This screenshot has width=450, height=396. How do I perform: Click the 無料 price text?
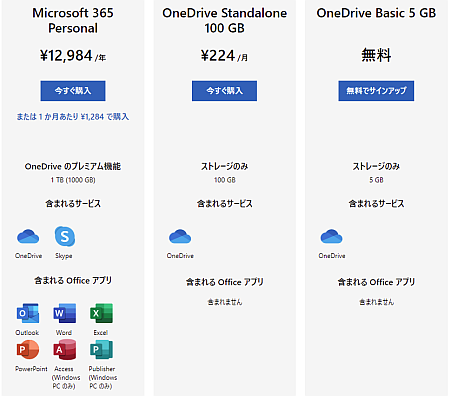click(376, 55)
